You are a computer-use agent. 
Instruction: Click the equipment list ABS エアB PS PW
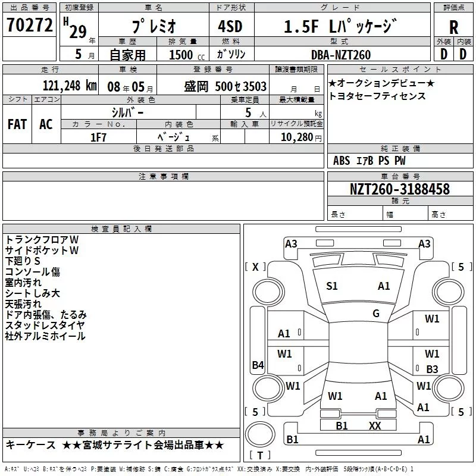click(x=369, y=160)
